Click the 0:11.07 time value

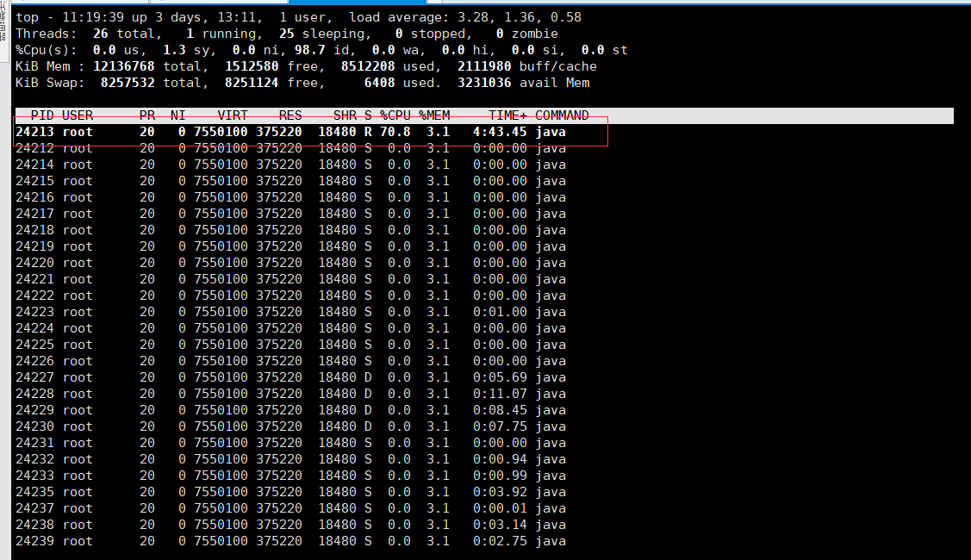pos(500,394)
